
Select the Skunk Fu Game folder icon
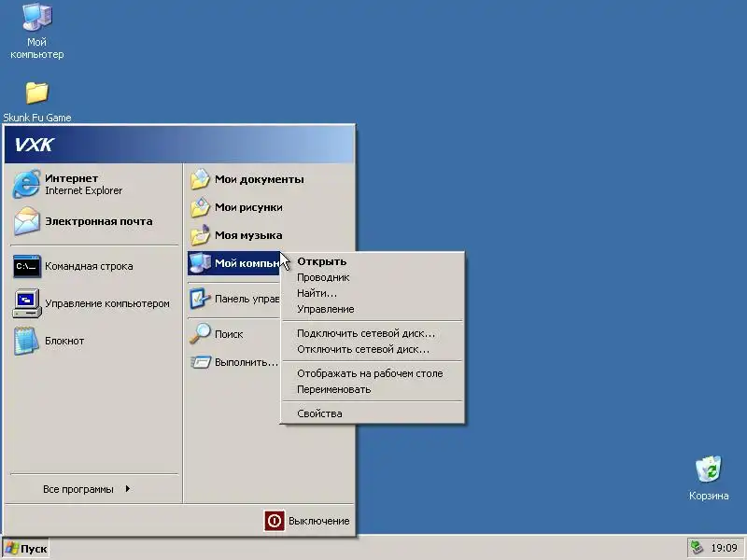(x=36, y=92)
